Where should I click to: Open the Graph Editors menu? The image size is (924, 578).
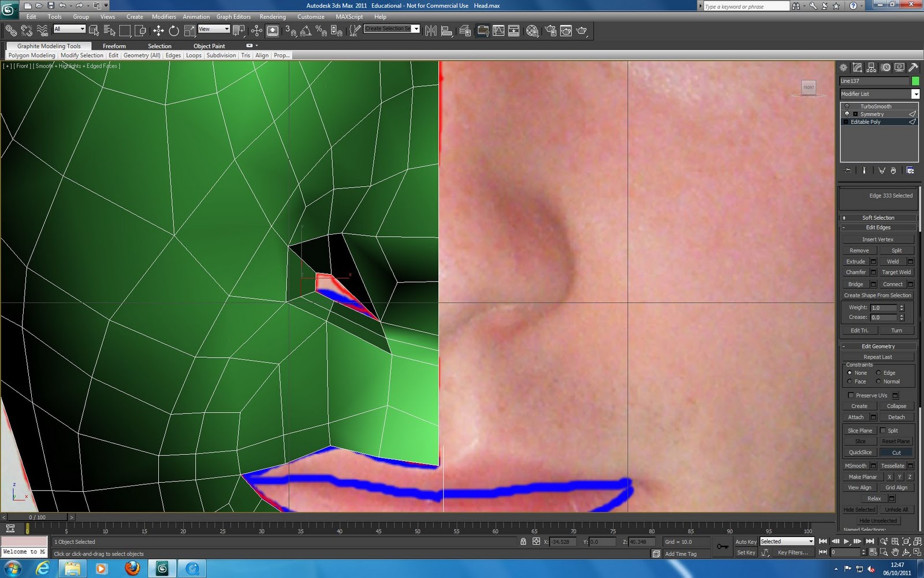233,17
